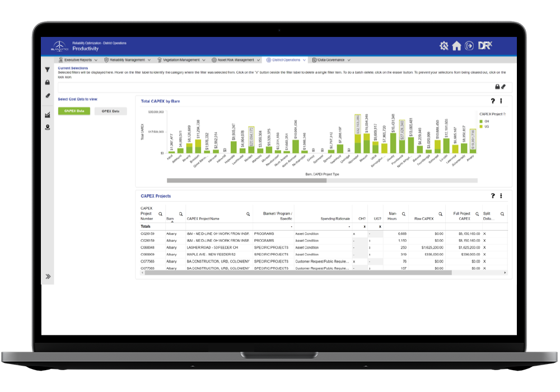Select CAPEX Data view
Image resolution: width=560 pixels, height=392 pixels.
tap(74, 111)
